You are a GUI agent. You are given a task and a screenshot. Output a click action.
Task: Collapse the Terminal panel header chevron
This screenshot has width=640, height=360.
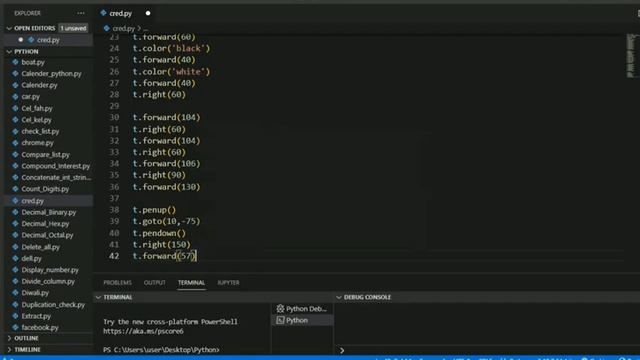(98, 297)
